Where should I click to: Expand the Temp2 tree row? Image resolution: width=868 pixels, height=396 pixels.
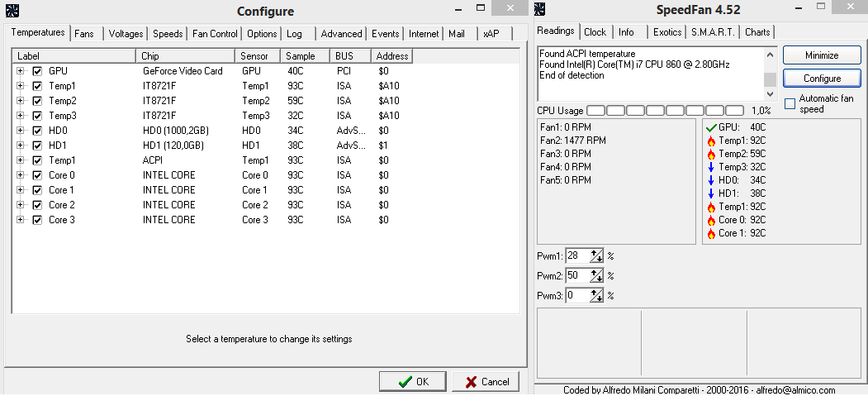pos(21,102)
